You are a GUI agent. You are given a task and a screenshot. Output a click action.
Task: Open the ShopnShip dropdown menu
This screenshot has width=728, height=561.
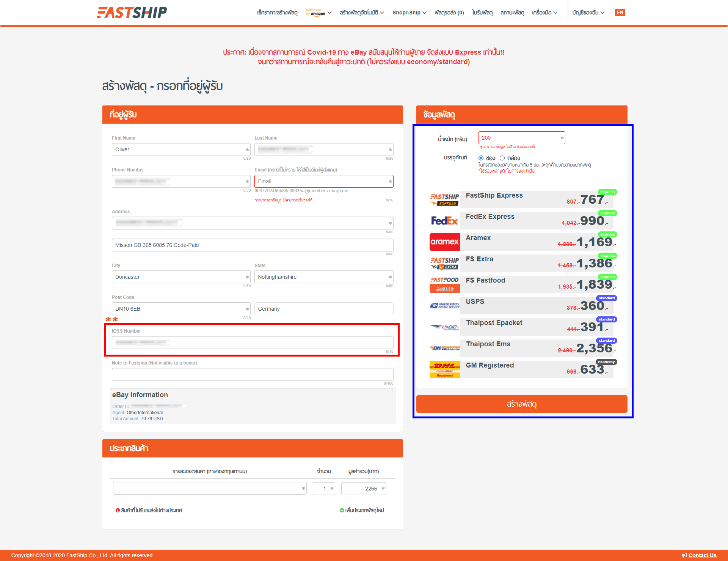click(409, 13)
